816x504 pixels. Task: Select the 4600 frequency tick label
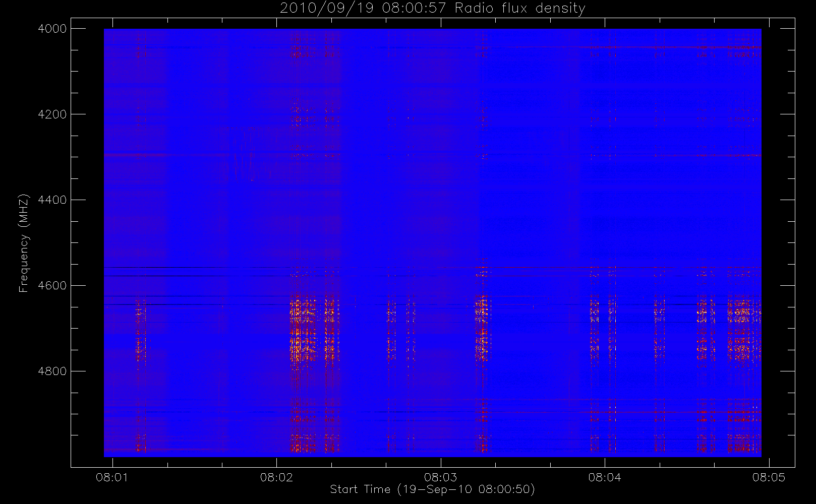pyautogui.click(x=52, y=286)
